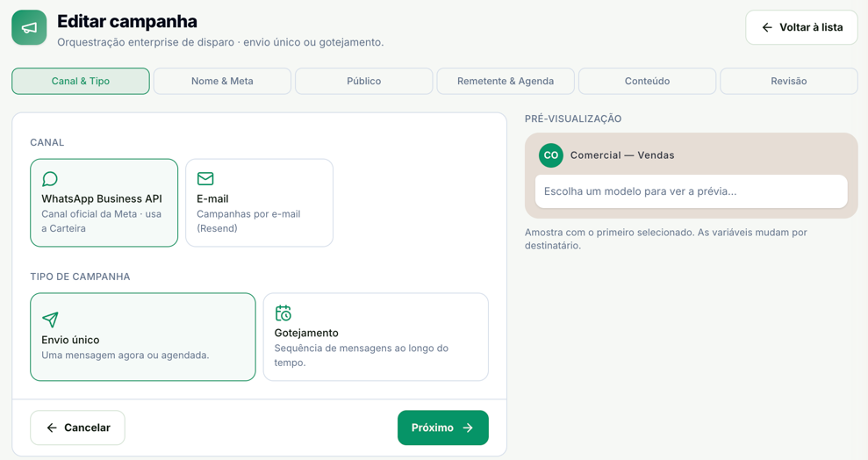Go to the Público tab
Image resolution: width=868 pixels, height=460 pixels.
(363, 81)
